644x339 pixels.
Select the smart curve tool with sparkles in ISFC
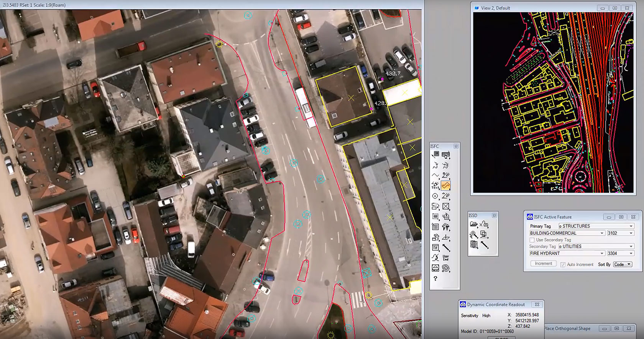pos(445,165)
